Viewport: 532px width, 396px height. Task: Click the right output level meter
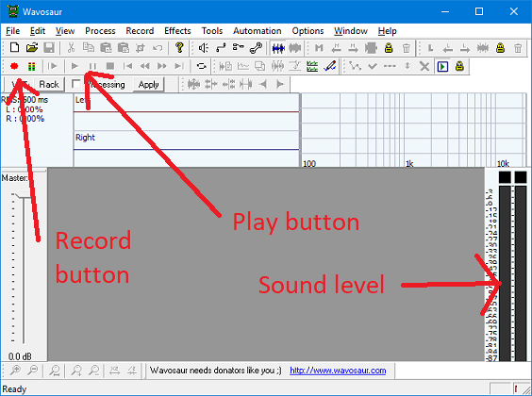[521, 272]
